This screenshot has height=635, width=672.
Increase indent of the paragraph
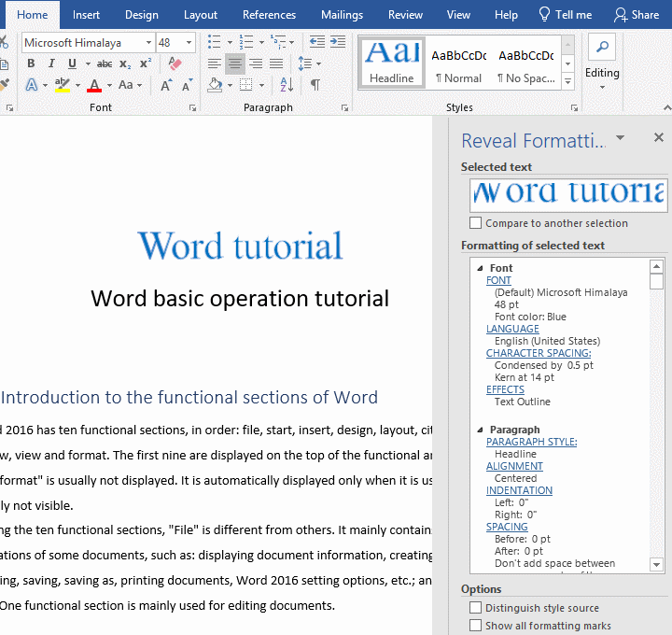click(336, 42)
